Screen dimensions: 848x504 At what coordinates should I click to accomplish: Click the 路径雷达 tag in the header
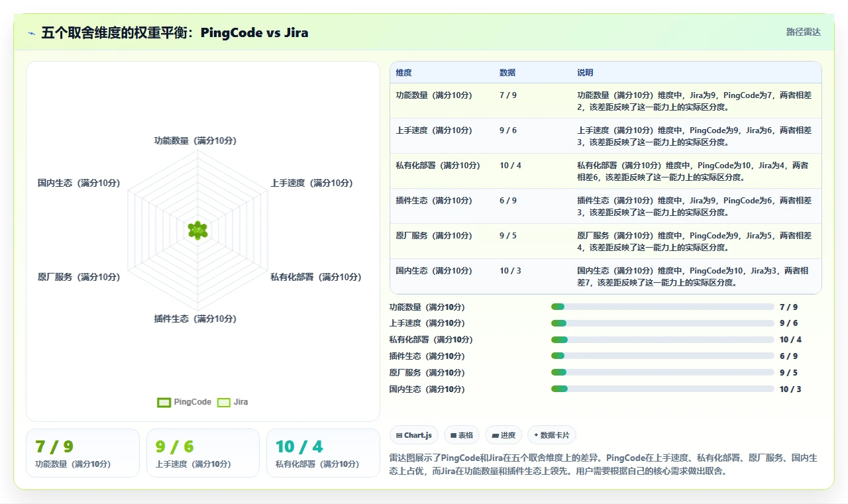(x=803, y=32)
